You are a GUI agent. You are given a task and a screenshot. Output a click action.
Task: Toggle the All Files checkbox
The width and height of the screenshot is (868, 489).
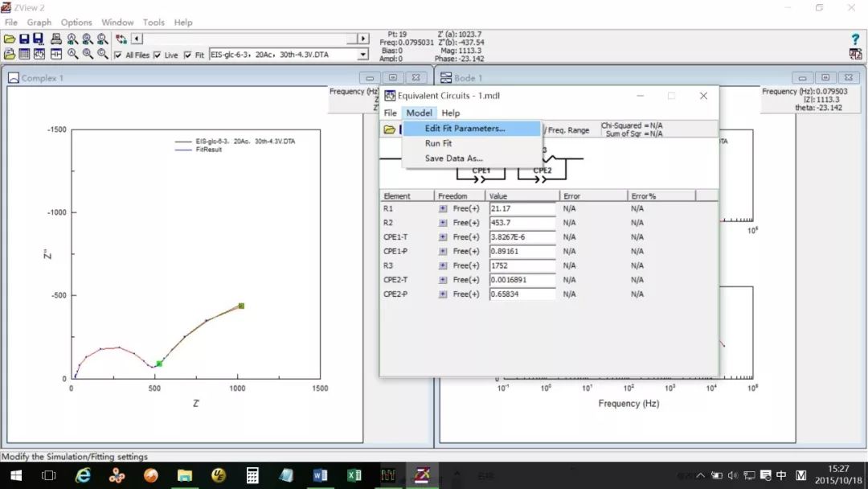click(117, 55)
